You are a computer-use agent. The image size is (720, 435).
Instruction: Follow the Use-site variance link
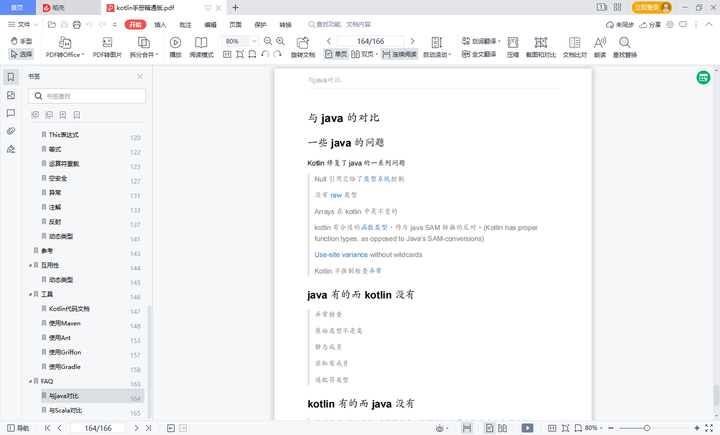tap(341, 254)
